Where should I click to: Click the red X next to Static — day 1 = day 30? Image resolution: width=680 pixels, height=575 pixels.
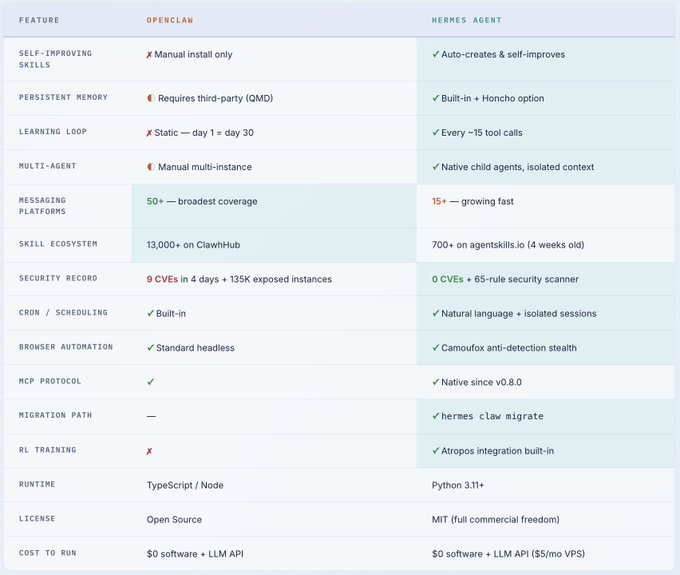(149, 133)
